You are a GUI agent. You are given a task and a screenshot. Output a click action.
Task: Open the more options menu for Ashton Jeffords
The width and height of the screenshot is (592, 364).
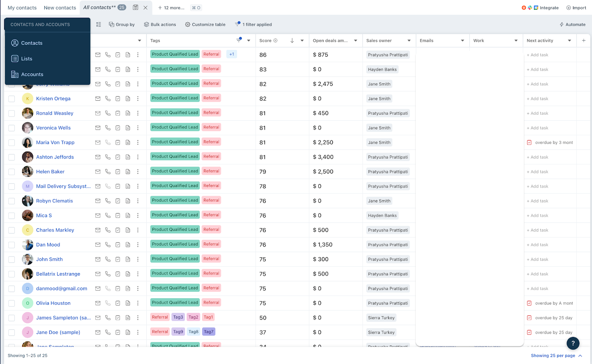pyautogui.click(x=138, y=157)
